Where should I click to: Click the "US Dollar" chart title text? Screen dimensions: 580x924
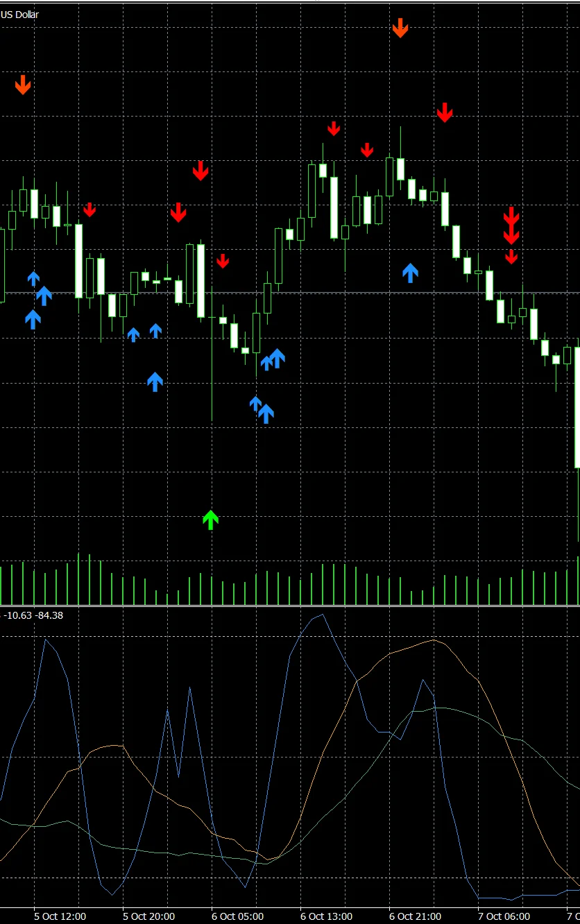(19, 15)
